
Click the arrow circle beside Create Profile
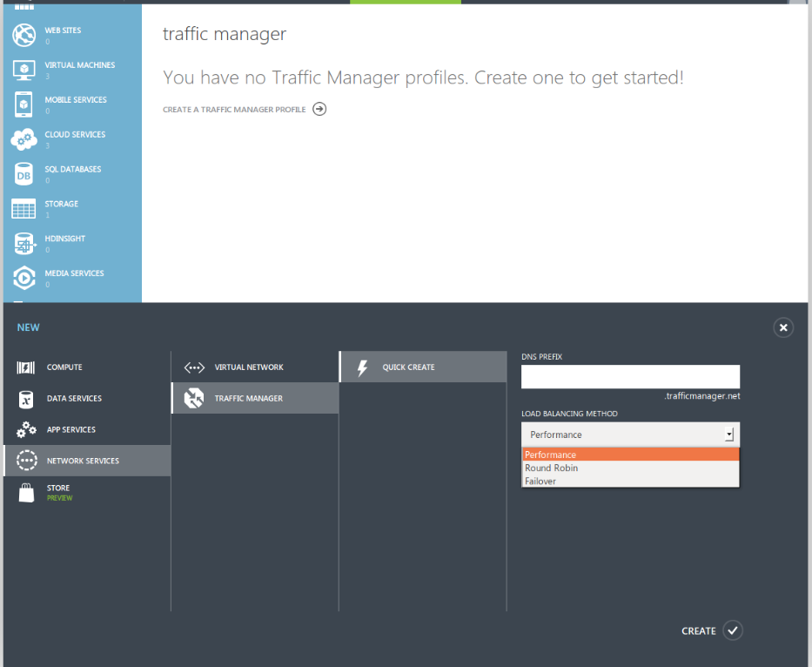[x=319, y=109]
